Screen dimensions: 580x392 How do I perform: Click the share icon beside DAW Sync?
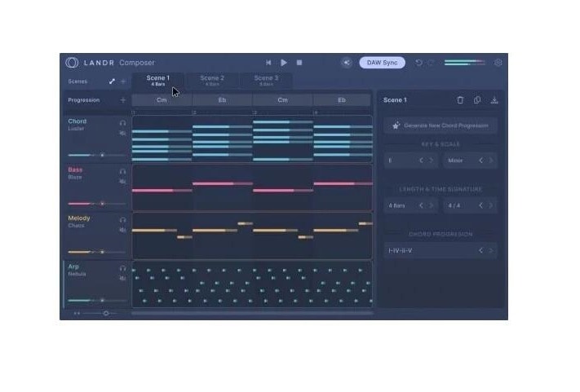click(347, 63)
